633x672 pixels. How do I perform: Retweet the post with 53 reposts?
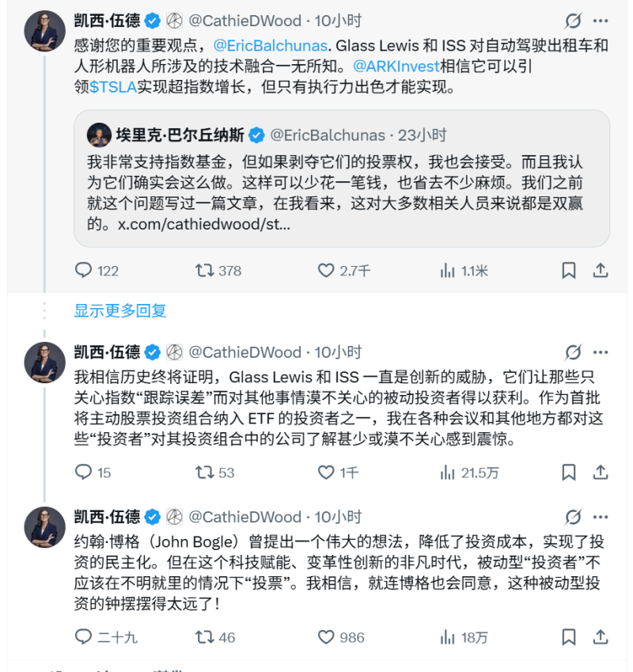204,473
